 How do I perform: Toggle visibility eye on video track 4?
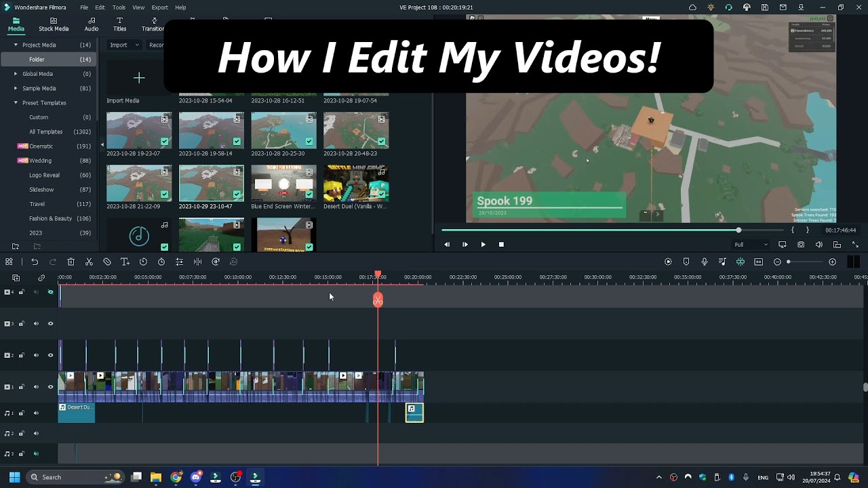50,292
